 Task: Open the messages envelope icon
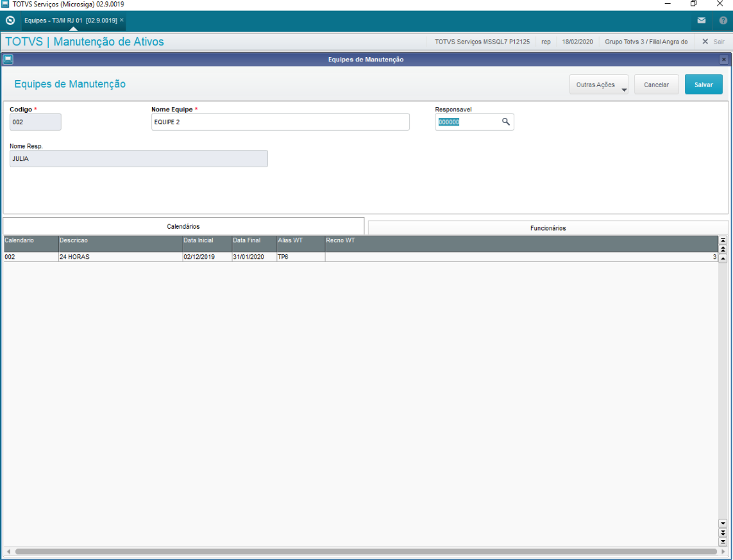[701, 21]
